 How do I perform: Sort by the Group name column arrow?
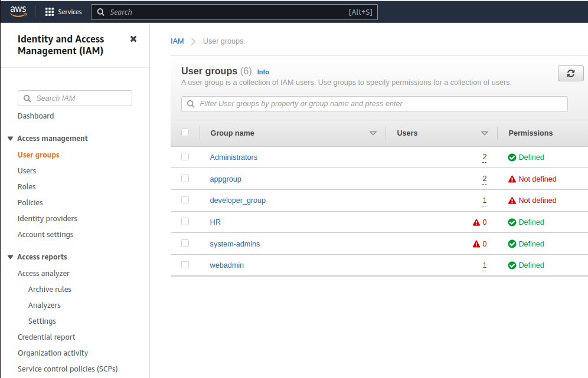tap(373, 133)
